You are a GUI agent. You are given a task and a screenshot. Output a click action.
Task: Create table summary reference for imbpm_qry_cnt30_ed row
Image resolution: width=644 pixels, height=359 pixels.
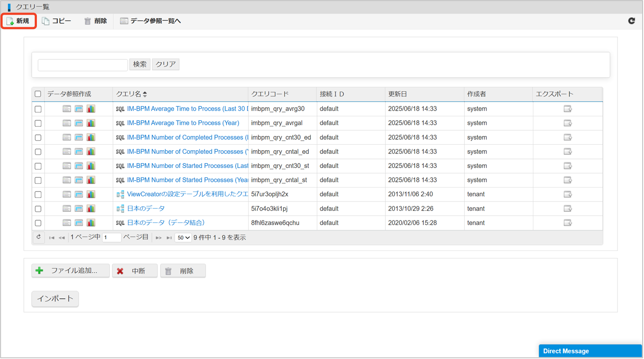click(x=79, y=138)
